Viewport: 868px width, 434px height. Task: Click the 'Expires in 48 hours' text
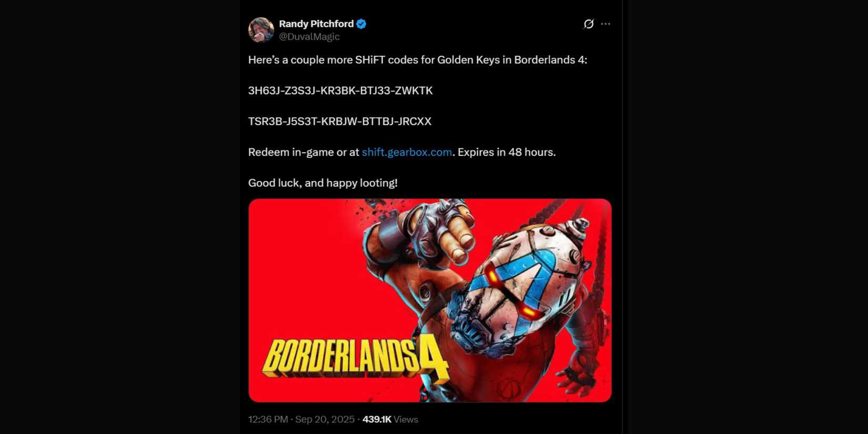[x=506, y=152]
